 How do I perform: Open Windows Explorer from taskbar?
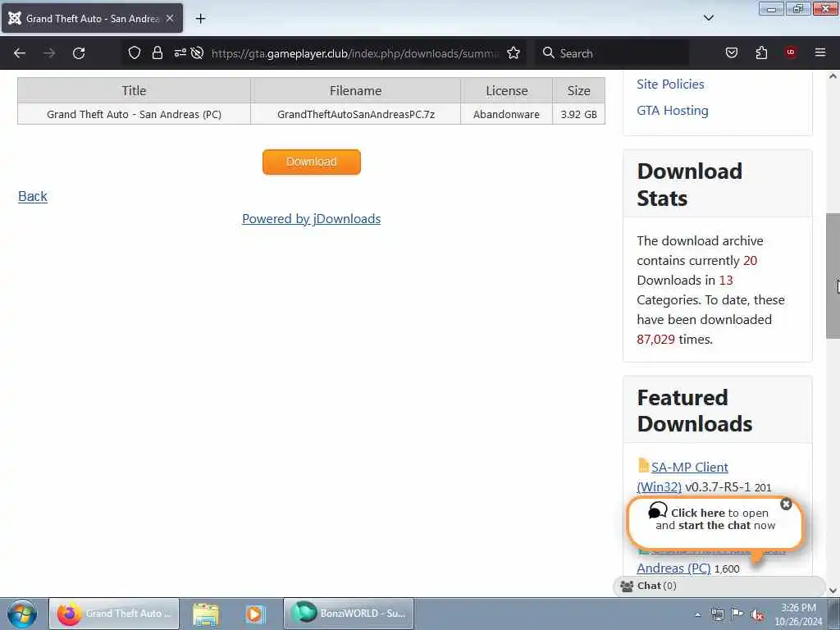tap(206, 614)
